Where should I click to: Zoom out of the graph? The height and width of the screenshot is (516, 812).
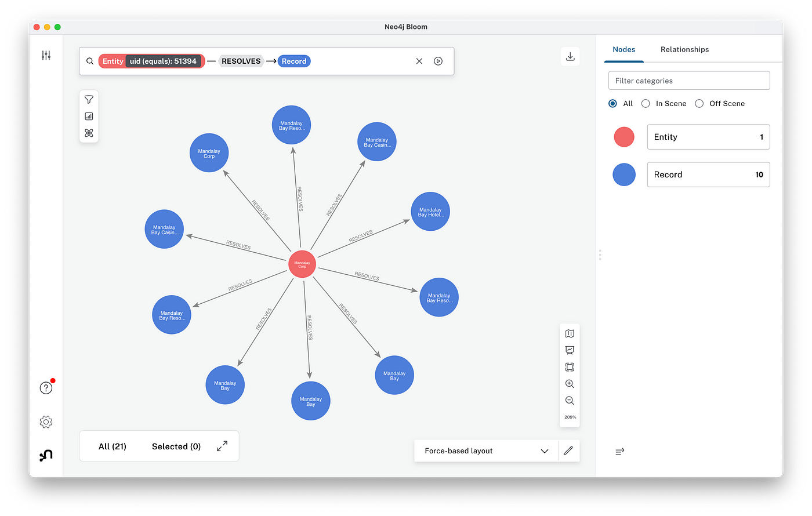(570, 401)
